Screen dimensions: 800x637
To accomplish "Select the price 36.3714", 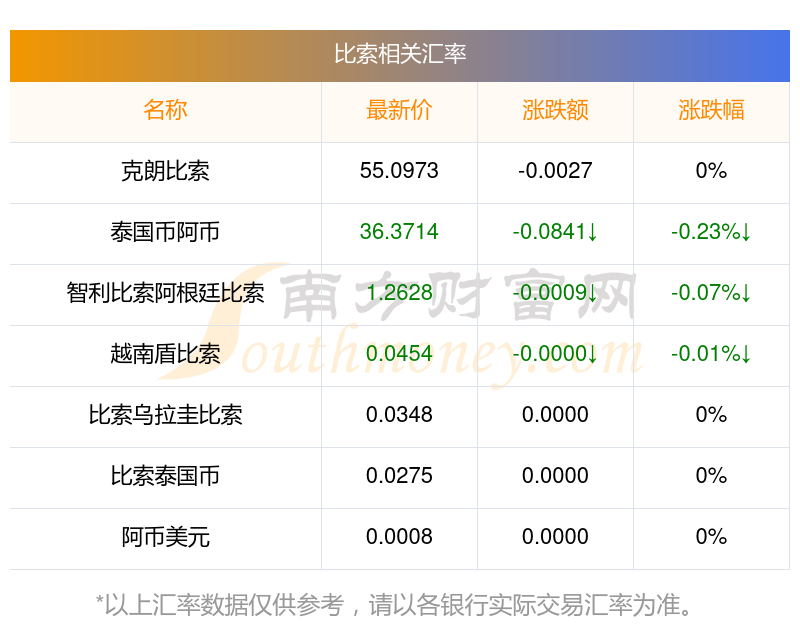I will pos(399,232).
